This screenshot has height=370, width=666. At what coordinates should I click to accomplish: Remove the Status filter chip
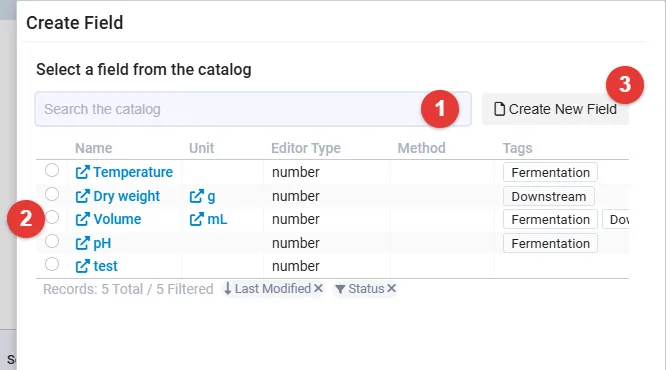click(x=391, y=288)
